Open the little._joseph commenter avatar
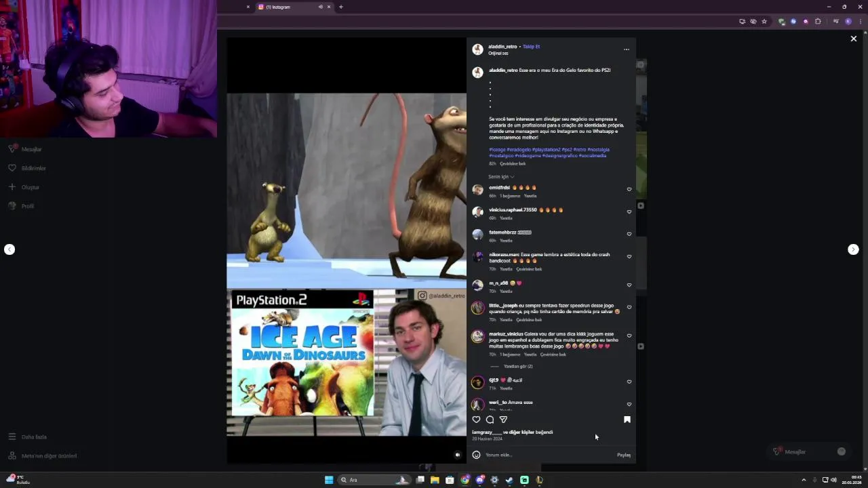 click(477, 308)
